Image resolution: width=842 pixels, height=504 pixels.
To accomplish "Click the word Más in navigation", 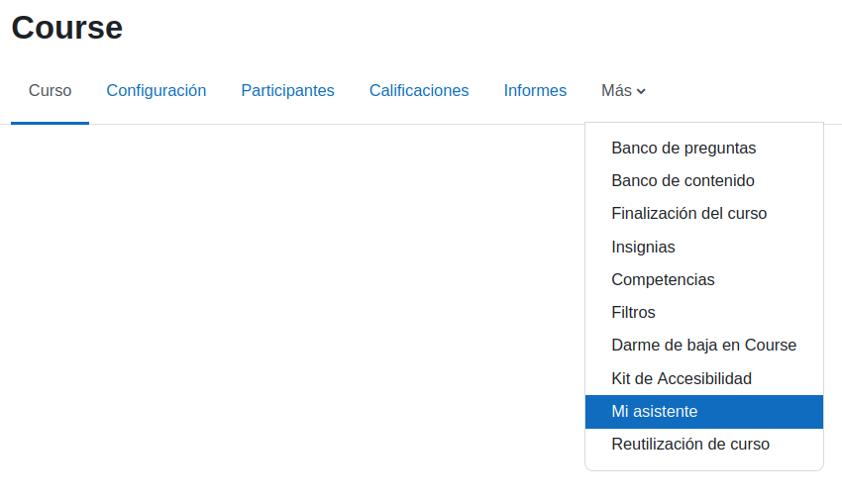I will click(616, 91).
